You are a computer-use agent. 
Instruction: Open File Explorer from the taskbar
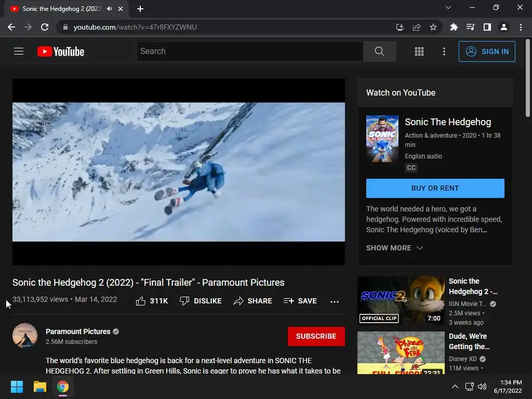point(39,387)
